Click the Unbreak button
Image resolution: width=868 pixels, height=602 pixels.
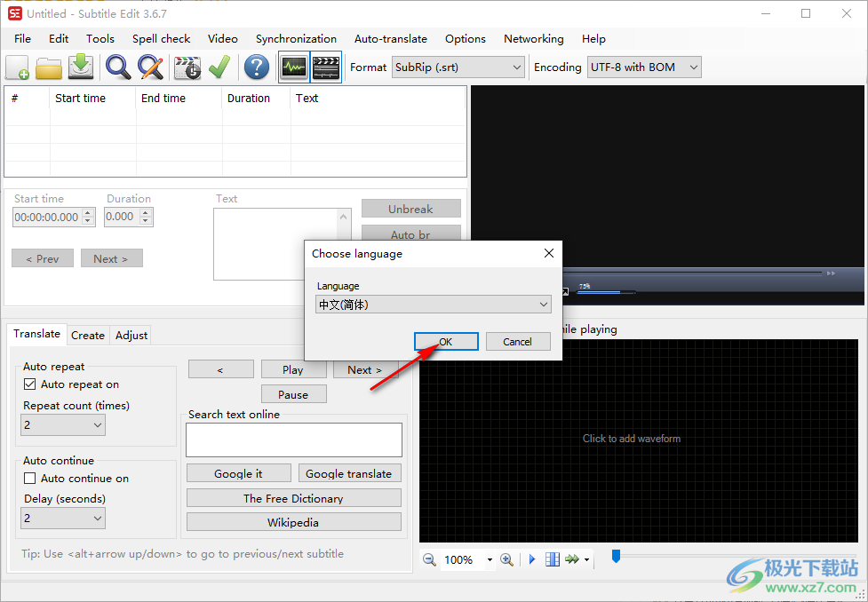tap(410, 209)
